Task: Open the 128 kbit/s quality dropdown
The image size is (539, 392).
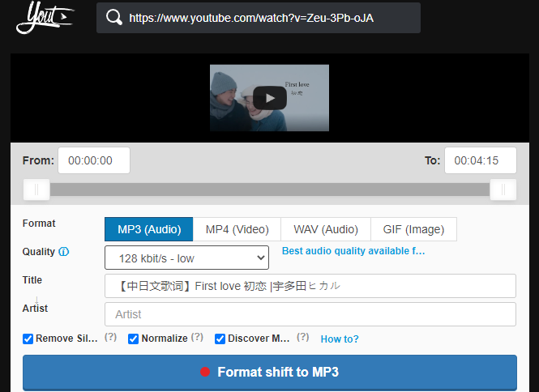Action: tap(186, 258)
